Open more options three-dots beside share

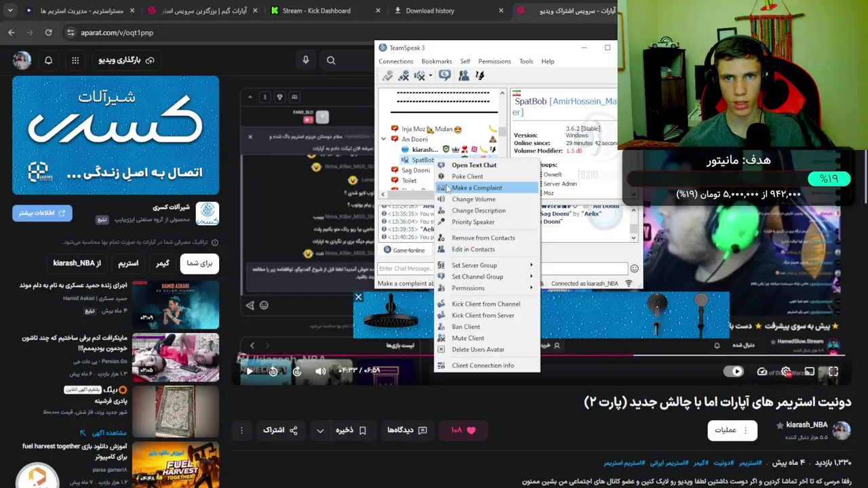click(x=241, y=430)
